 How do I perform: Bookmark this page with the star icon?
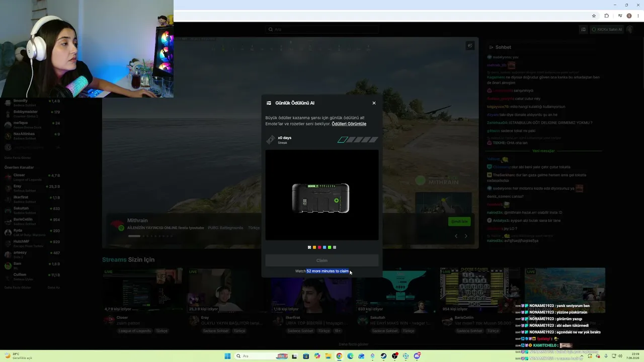(x=594, y=16)
